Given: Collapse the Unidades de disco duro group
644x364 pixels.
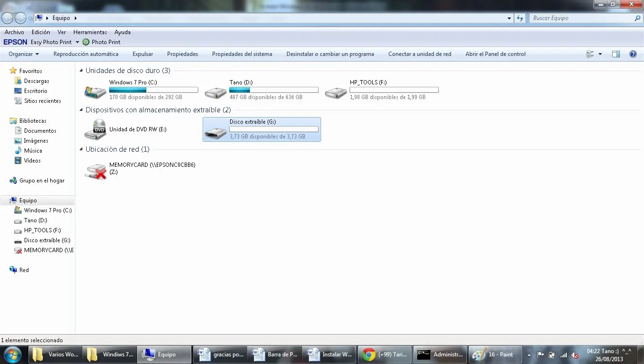Looking at the screenshot, I should pyautogui.click(x=81, y=71).
